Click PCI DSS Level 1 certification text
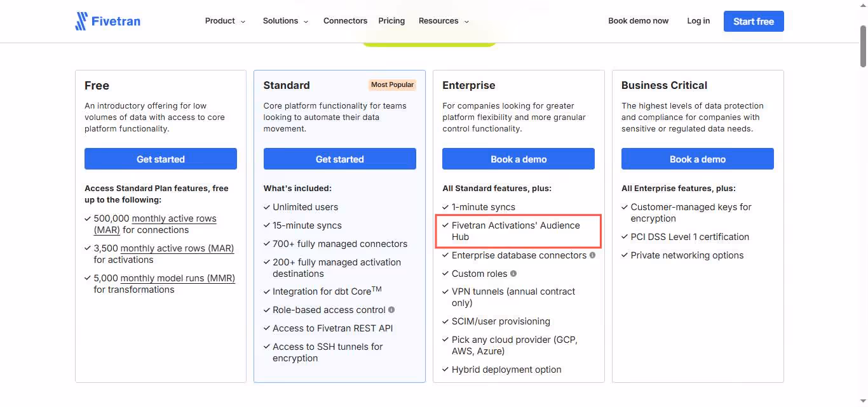This screenshot has height=407, width=868. click(690, 237)
